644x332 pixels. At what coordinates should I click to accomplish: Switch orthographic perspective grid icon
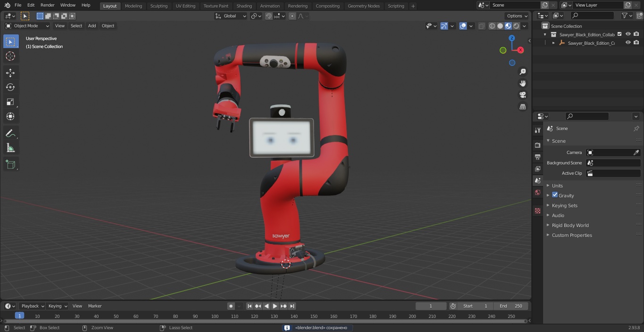click(522, 107)
